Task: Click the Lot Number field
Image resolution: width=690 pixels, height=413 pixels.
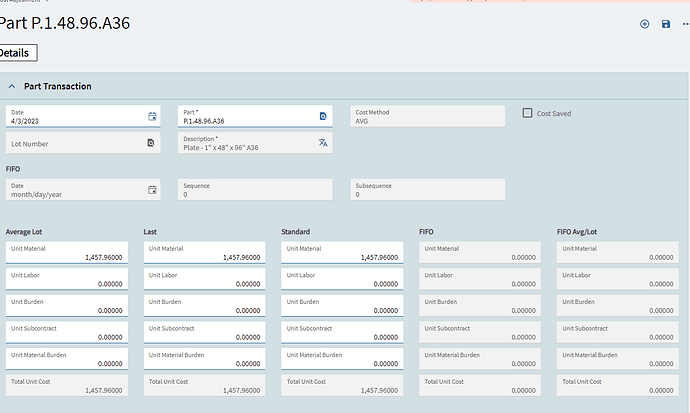Action: (x=83, y=143)
